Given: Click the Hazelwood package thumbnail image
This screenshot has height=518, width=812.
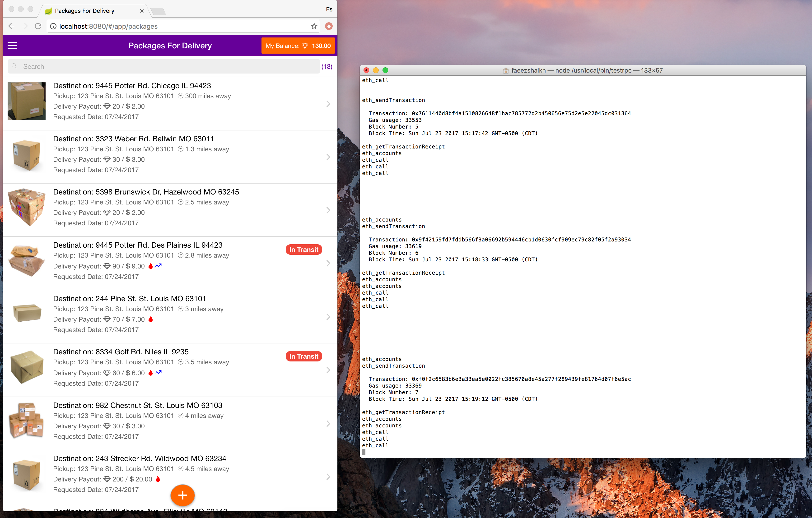Looking at the screenshot, I should coord(27,207).
